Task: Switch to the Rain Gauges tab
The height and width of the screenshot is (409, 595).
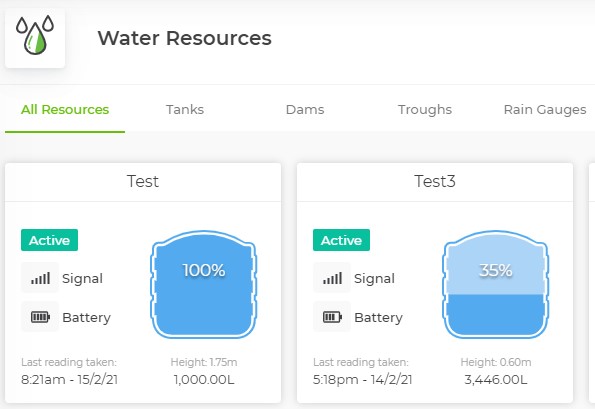Action: 545,110
